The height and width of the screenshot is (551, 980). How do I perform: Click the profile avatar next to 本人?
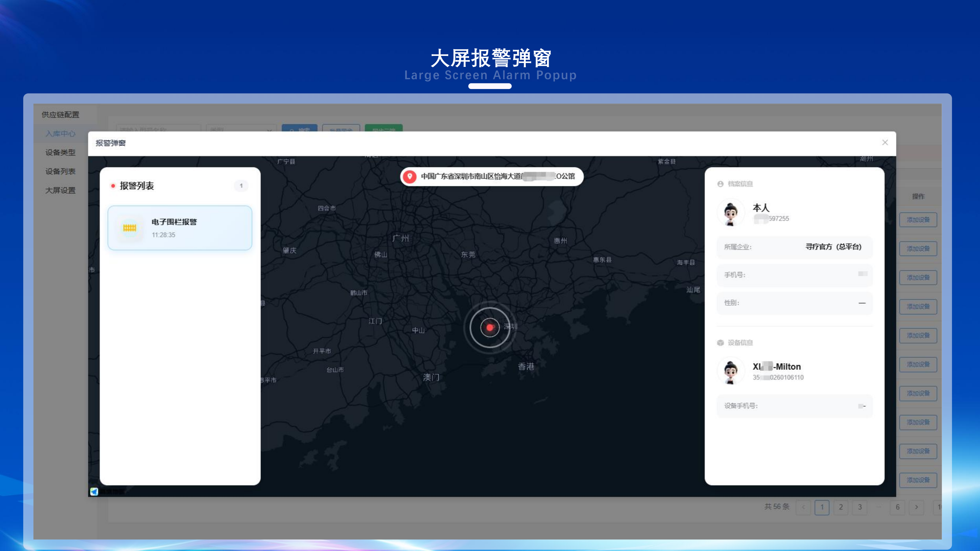[x=730, y=213]
